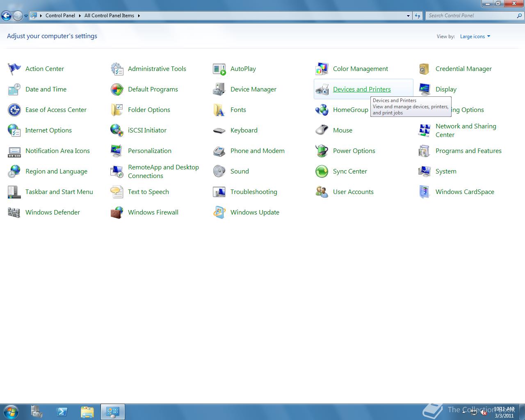The width and height of the screenshot is (525, 420).
Task: Open the Fonts folder icon
Action: [x=219, y=110]
